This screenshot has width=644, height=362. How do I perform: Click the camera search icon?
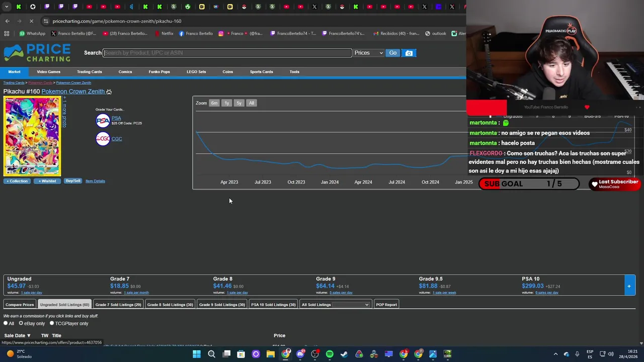pyautogui.click(x=409, y=53)
